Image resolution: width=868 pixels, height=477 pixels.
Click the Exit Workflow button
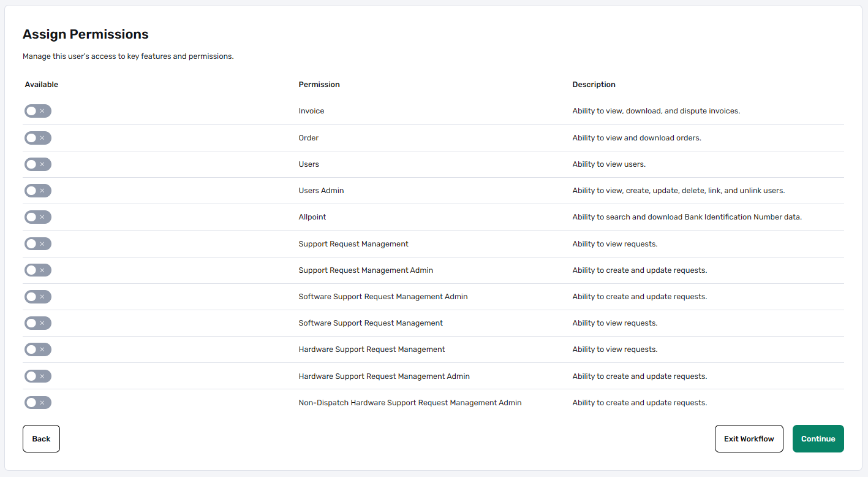(749, 439)
